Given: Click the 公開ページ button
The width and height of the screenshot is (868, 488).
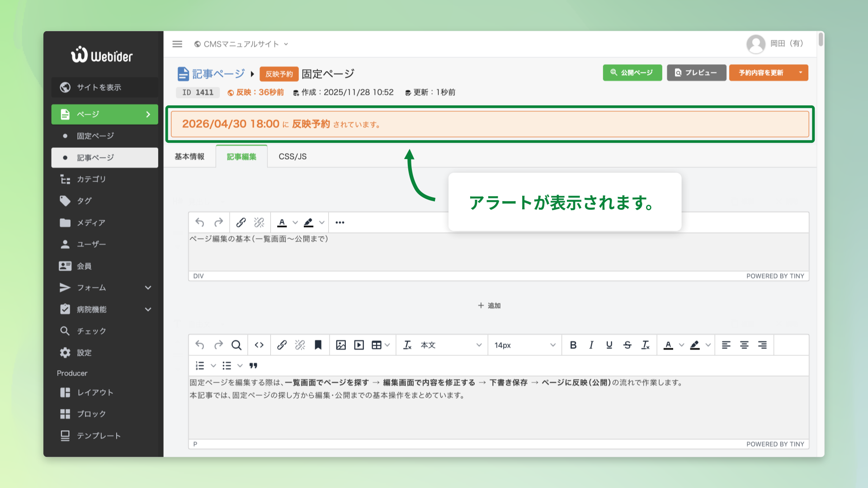Looking at the screenshot, I should tap(632, 73).
